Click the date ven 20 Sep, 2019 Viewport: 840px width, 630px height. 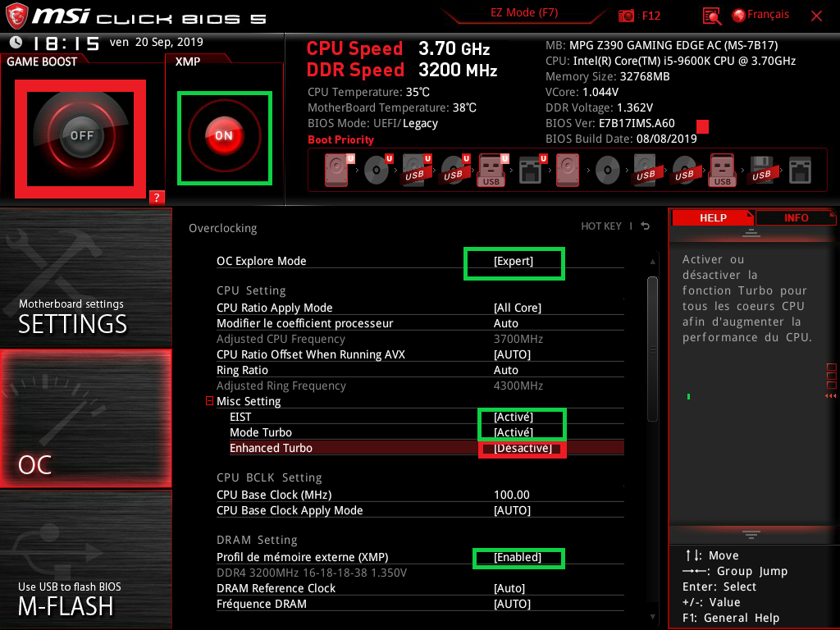(x=157, y=42)
